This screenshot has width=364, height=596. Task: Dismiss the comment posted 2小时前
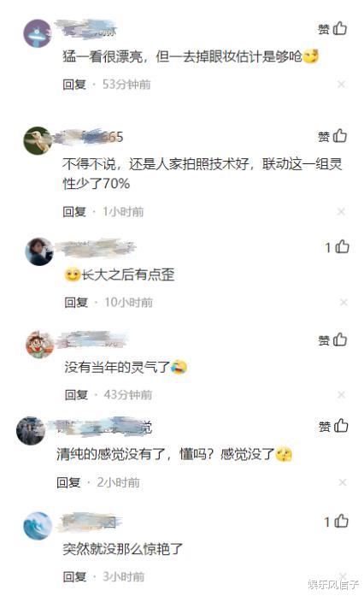(x=343, y=482)
